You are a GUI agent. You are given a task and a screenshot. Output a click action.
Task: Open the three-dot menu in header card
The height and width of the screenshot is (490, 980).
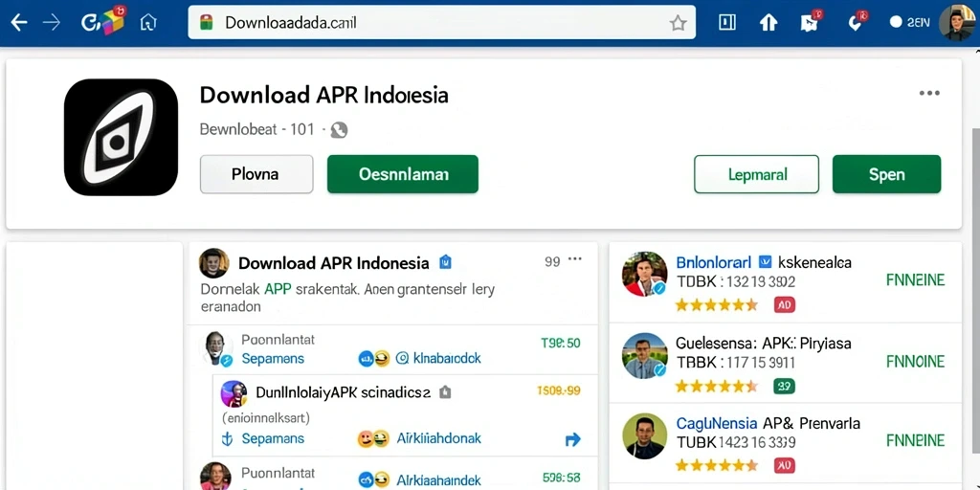coord(929,93)
